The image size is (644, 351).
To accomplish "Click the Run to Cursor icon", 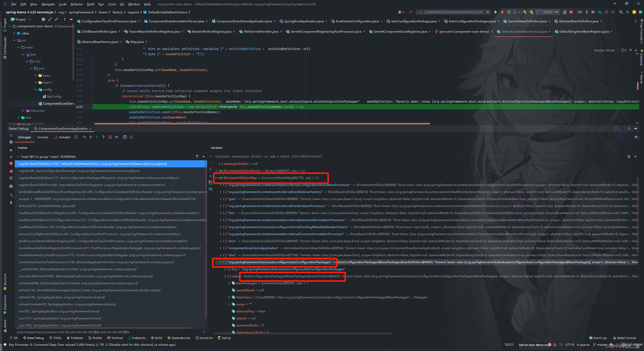I will pyautogui.click(x=117, y=137).
